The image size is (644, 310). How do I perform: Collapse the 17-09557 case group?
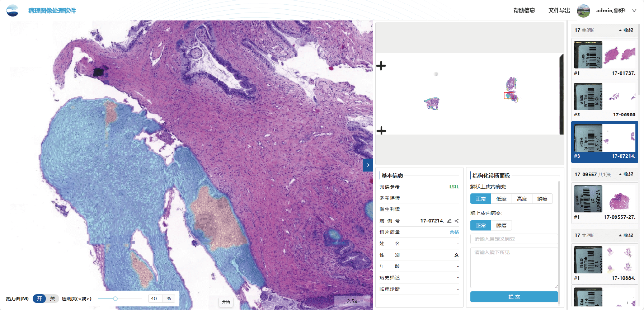coord(626,174)
